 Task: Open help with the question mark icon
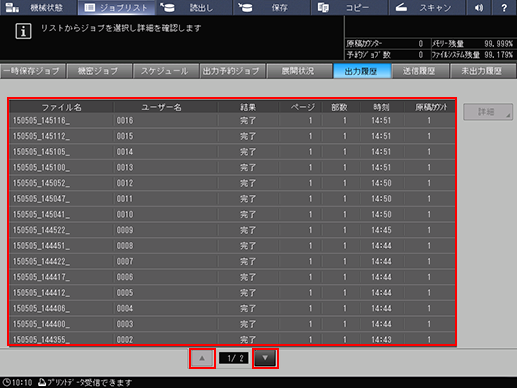click(x=504, y=7)
